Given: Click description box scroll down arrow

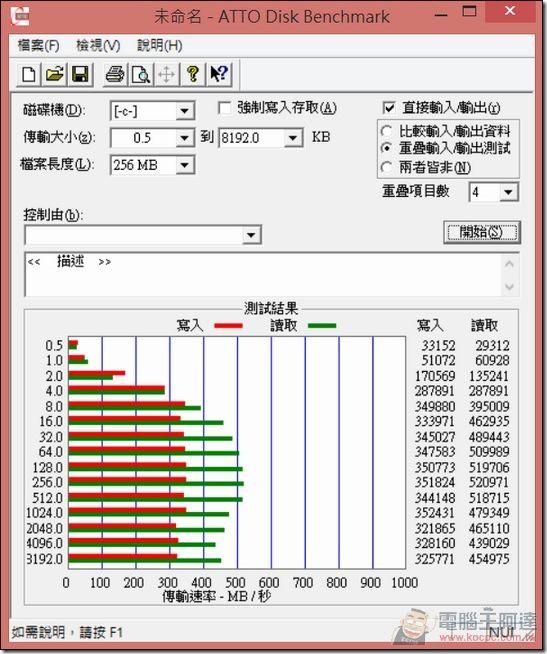Looking at the screenshot, I should click(x=509, y=287).
